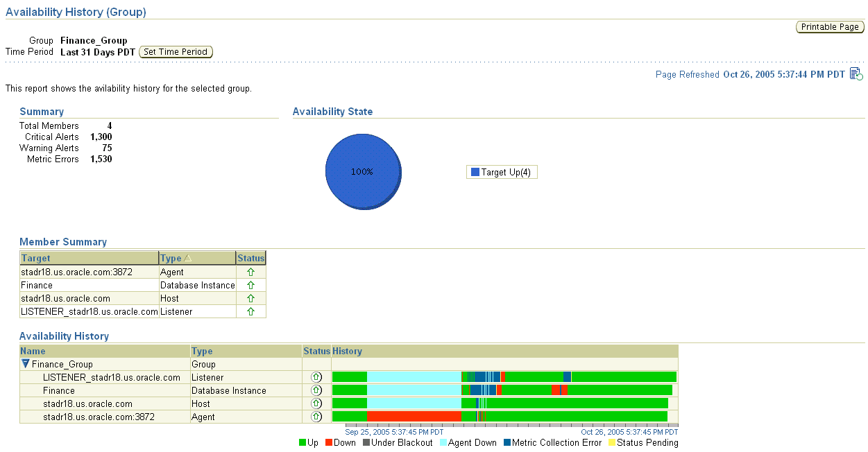Click LISTENER_stadr18.us.oracle.com status icon in Member Summary
868x452 pixels.
(251, 311)
